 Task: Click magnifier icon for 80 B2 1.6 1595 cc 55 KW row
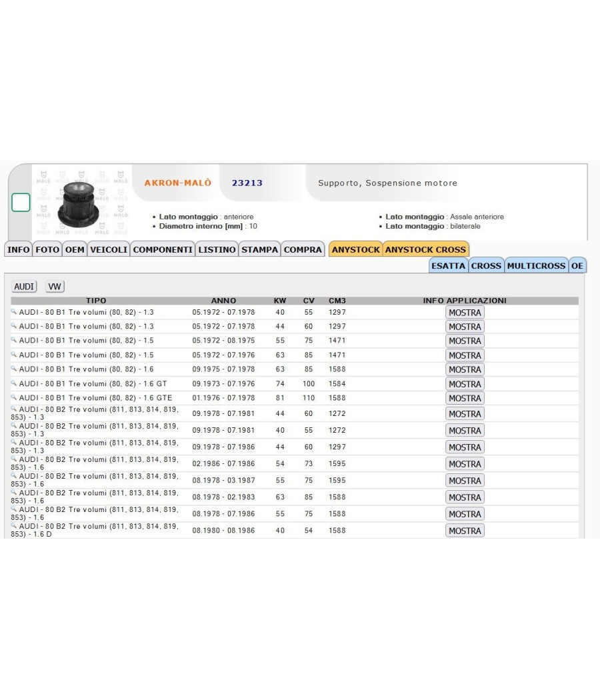[x=14, y=475]
